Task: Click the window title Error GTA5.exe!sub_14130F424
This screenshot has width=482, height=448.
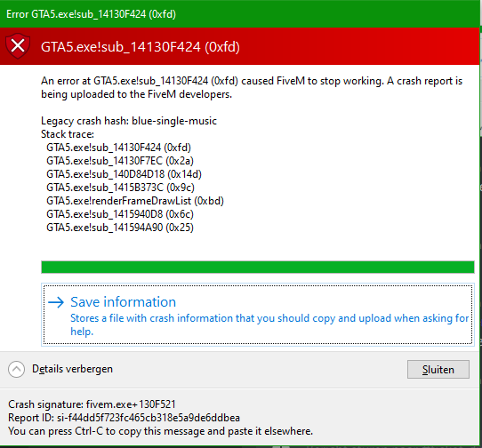Action: [91, 14]
